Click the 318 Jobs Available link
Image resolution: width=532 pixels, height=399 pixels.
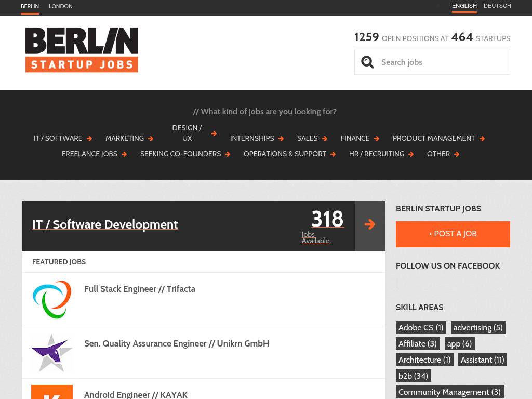pos(323,227)
